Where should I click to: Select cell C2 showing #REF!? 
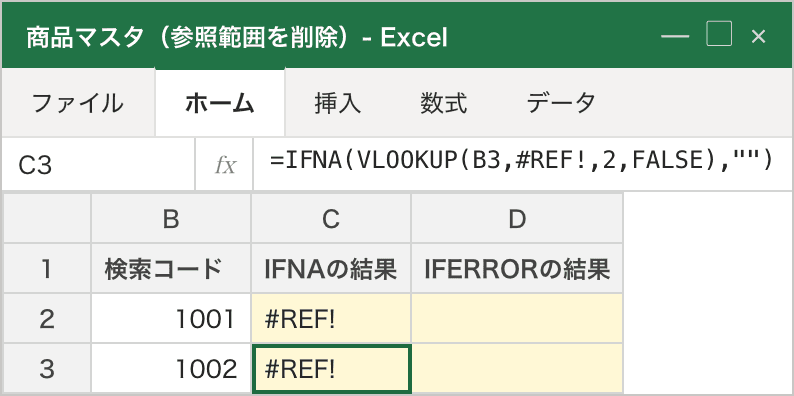pyautogui.click(x=331, y=319)
